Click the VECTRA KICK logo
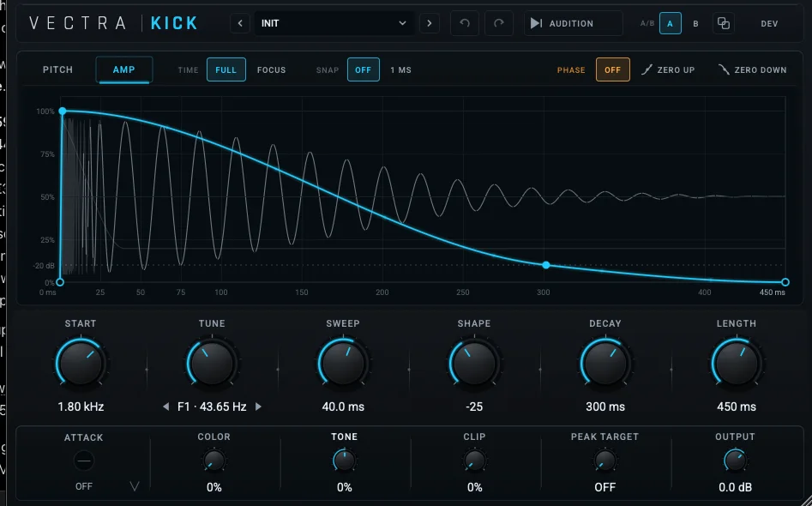Screen dimensions: 812x506 pyautogui.click(x=113, y=23)
